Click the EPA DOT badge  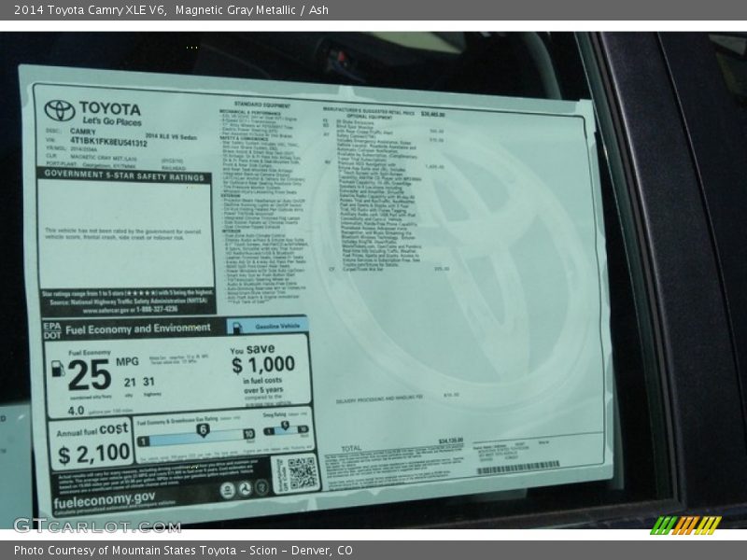point(52,331)
